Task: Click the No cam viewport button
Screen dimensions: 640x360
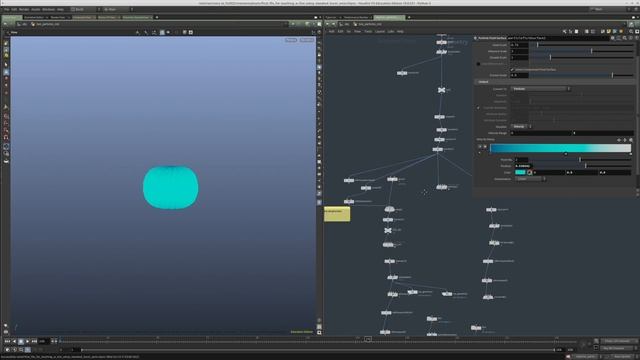Action: click(307, 40)
